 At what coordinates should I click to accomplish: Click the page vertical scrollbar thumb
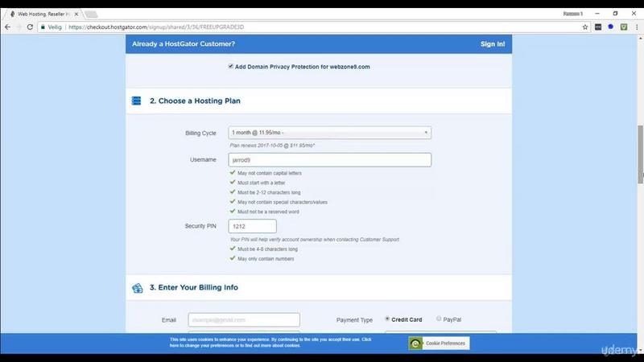click(640, 154)
